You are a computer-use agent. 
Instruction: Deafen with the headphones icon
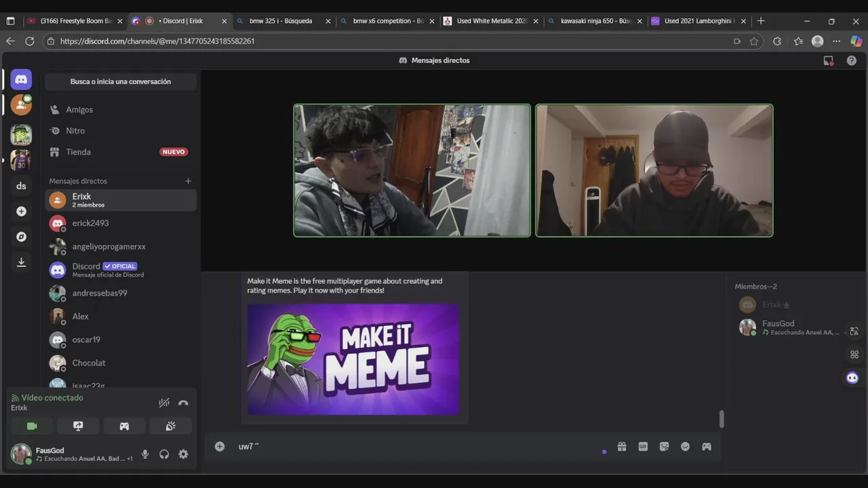[x=164, y=454]
